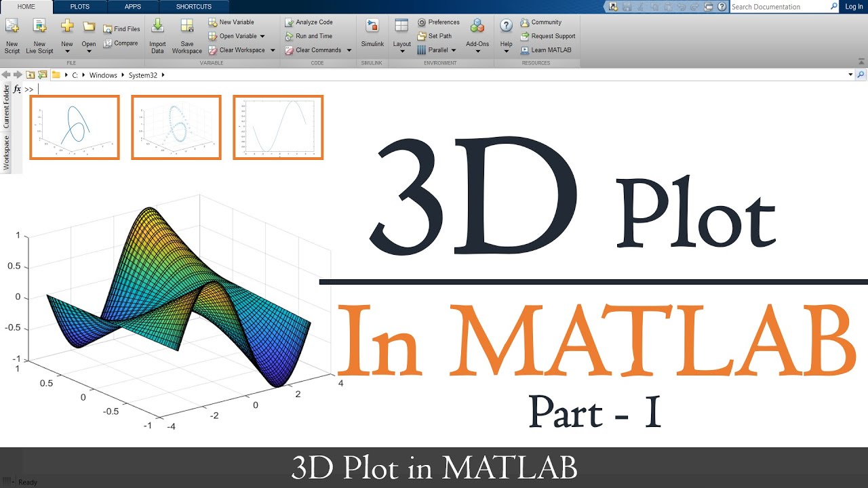Go up one folder level
Viewport: 868px width, 488px height.
[30, 75]
